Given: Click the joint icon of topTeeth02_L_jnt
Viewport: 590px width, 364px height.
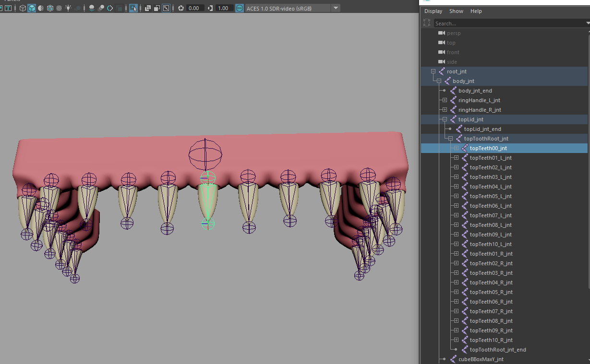Looking at the screenshot, I should (465, 167).
